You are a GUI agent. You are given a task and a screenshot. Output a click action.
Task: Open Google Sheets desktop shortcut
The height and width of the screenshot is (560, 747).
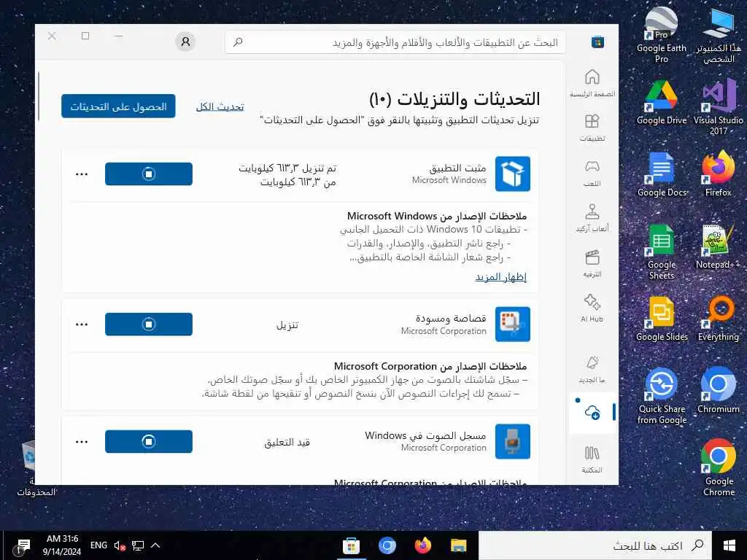(661, 252)
